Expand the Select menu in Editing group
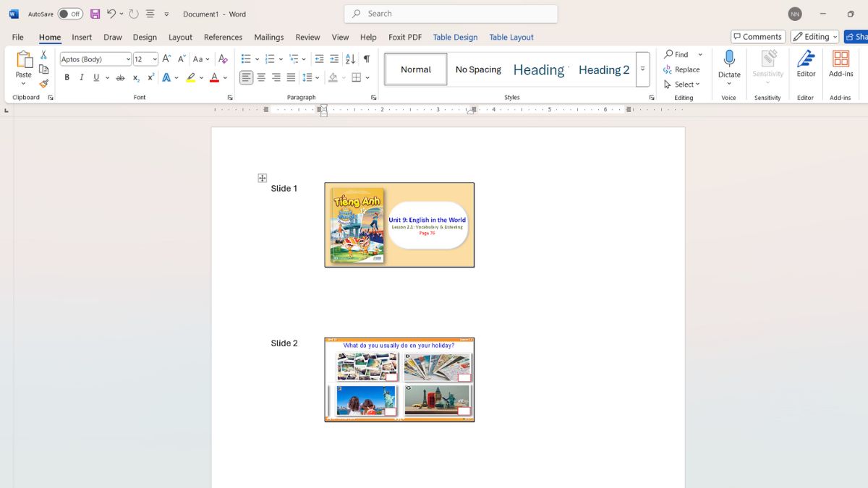Viewport: 868px width, 488px height. click(681, 84)
